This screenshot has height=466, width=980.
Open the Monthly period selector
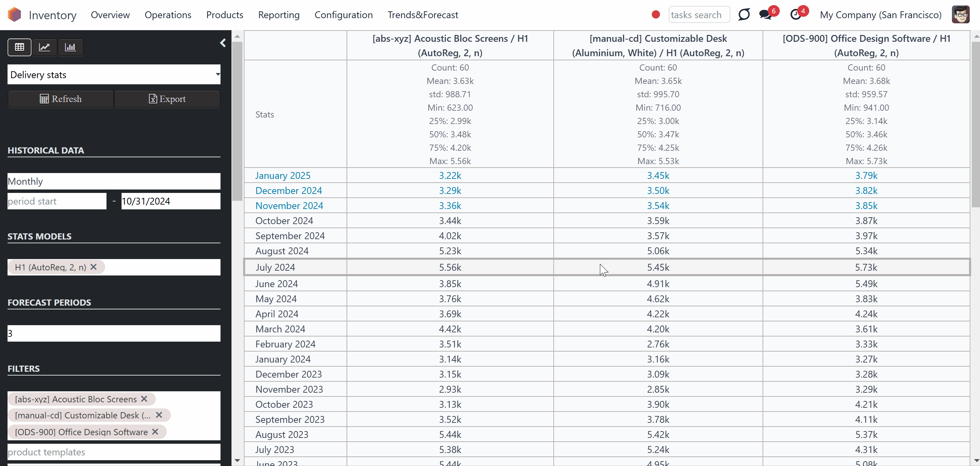click(x=114, y=181)
